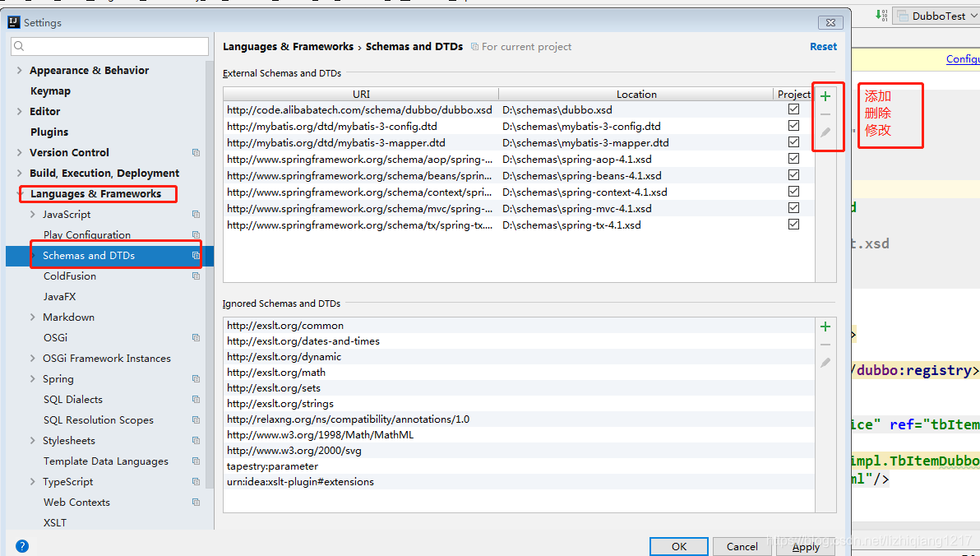Toggle Project checkbox for mybatis-3-mapper.dtd
The image size is (980, 556).
(793, 142)
